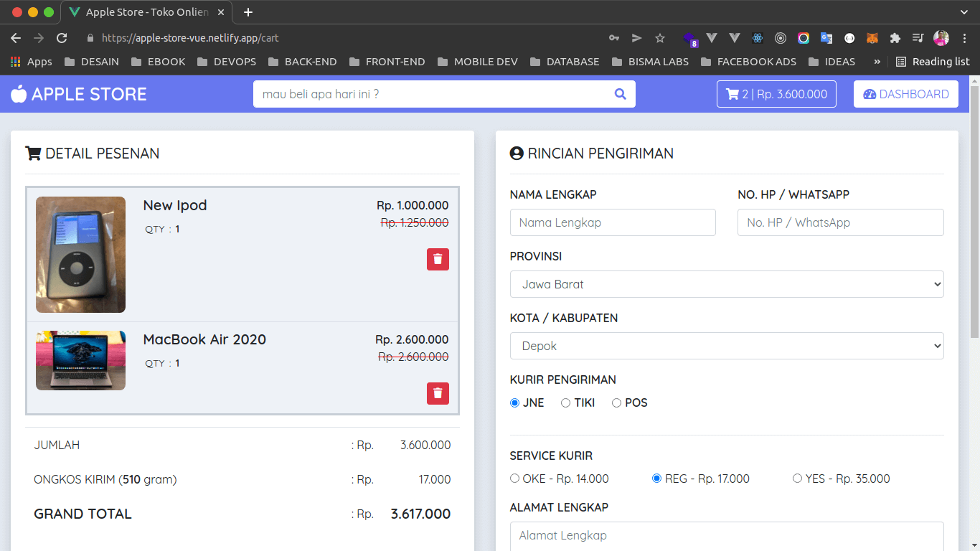Open the Provinsi dropdown showing Jawa Barat
Screen dimensions: 980x551
(727, 284)
